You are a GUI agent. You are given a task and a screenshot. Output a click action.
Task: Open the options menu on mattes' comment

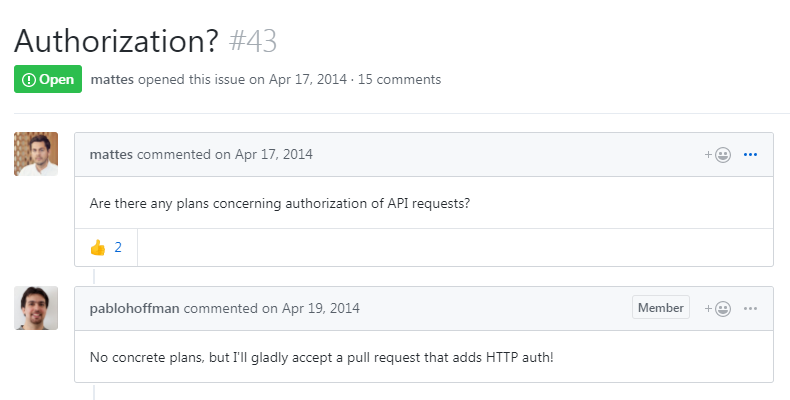[751, 155]
